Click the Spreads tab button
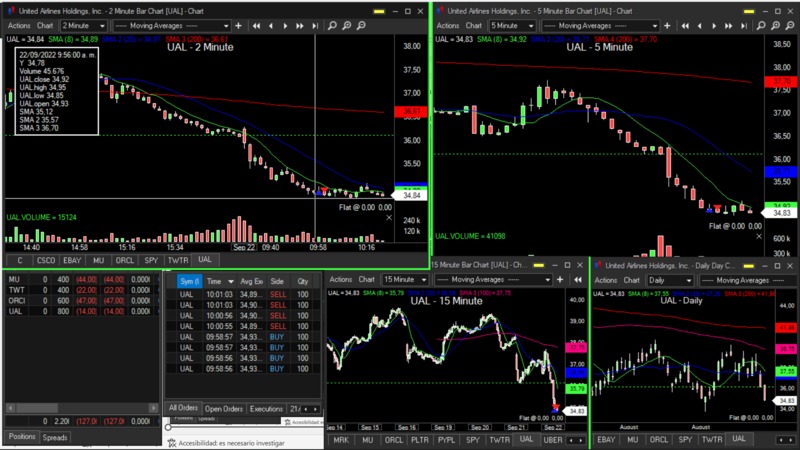800x450 pixels. [x=55, y=437]
